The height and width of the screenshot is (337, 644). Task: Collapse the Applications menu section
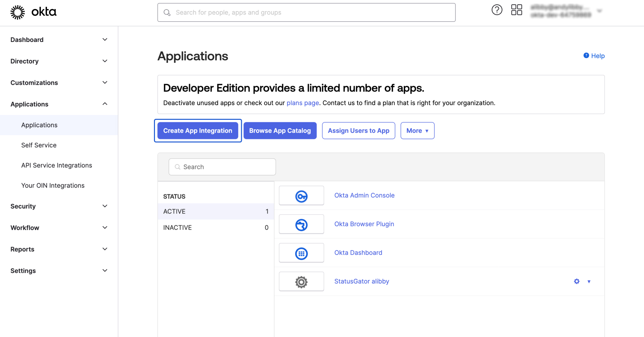click(x=105, y=104)
